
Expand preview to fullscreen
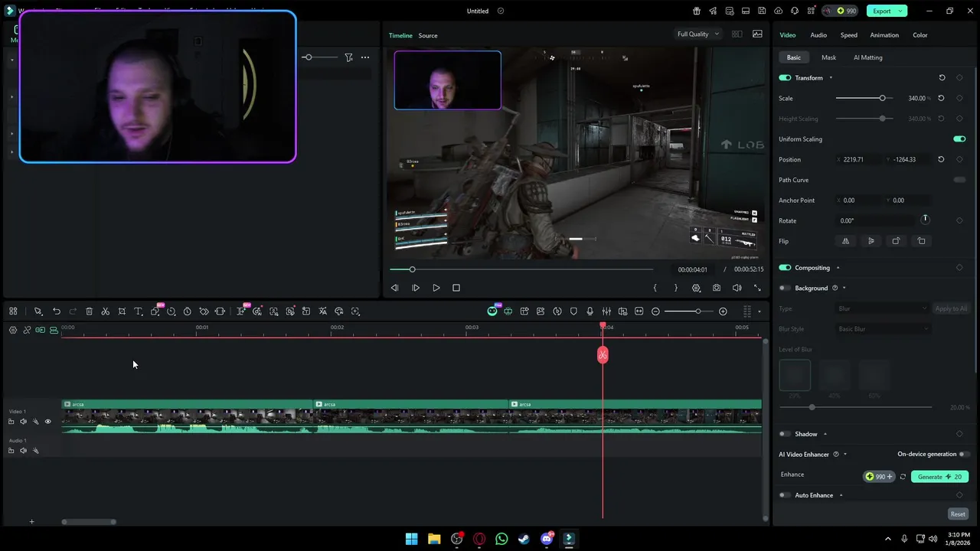(x=757, y=288)
